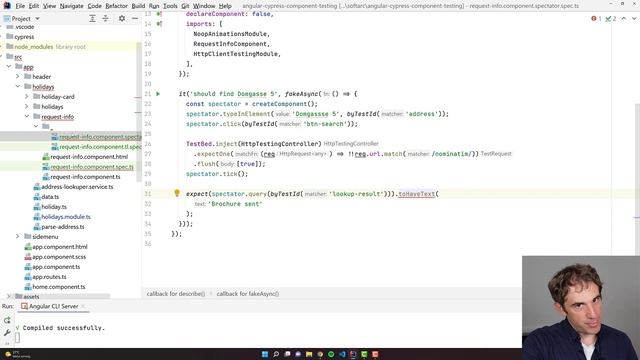Open File Explorer from taskbar
Image resolution: width=640 pixels, height=360 pixels.
tap(309, 354)
